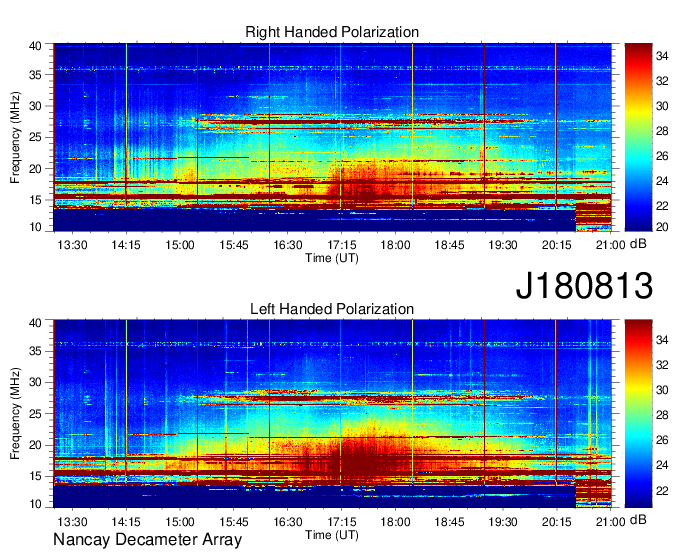The image size is (680, 552).
Task: Click "22" on the Left Handed colorbar scale
Action: point(662,490)
